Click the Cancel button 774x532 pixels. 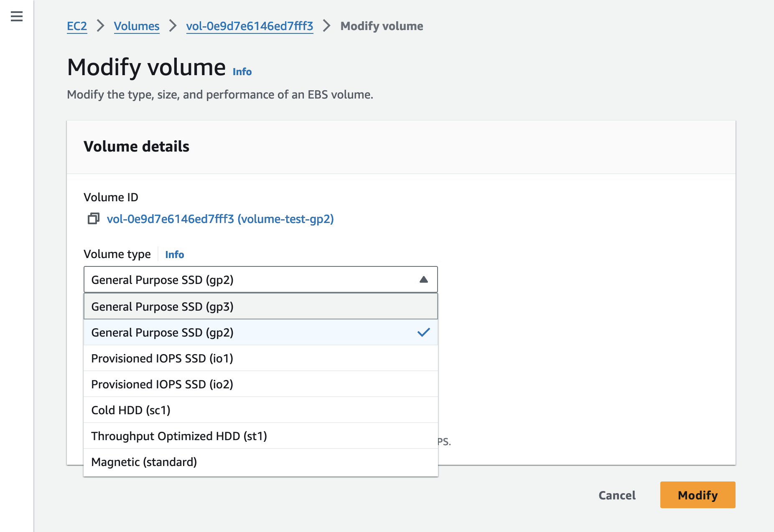[x=616, y=495]
